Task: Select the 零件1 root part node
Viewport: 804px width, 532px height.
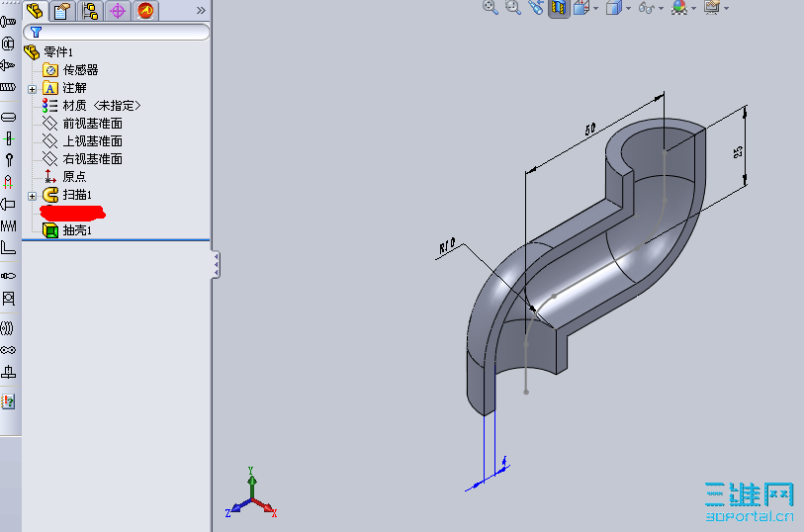Action: click(48, 51)
